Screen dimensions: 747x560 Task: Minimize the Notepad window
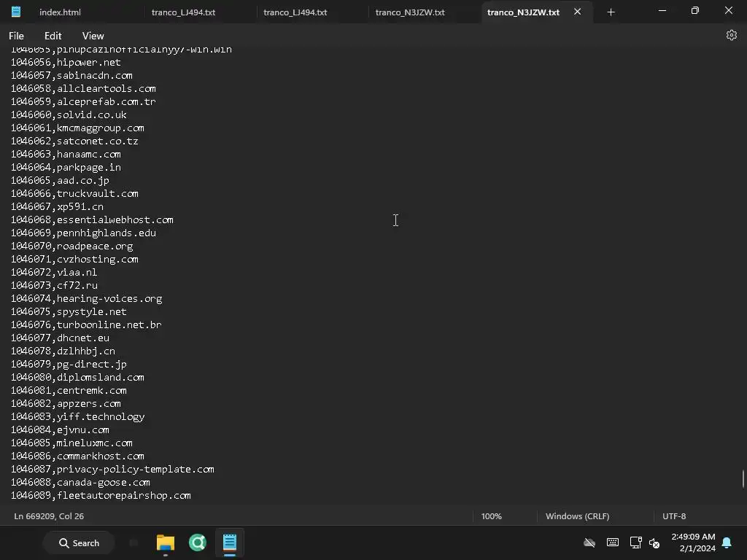pyautogui.click(x=662, y=11)
